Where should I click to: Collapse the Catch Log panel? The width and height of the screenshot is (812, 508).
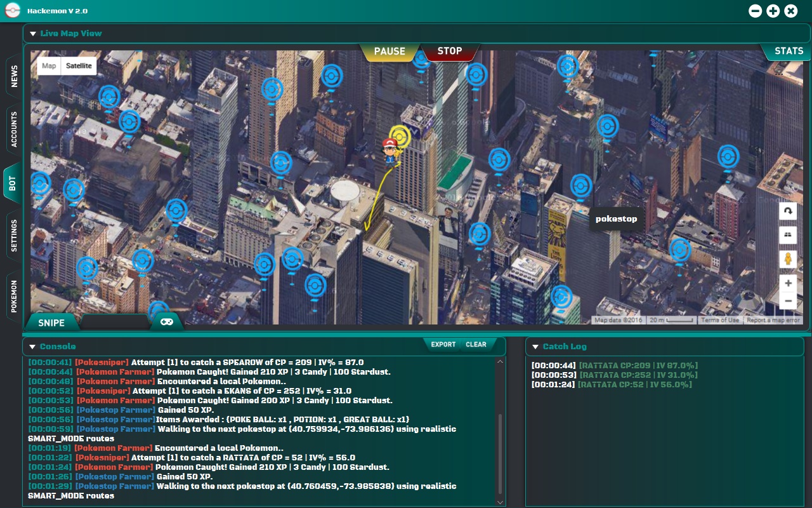(x=535, y=347)
